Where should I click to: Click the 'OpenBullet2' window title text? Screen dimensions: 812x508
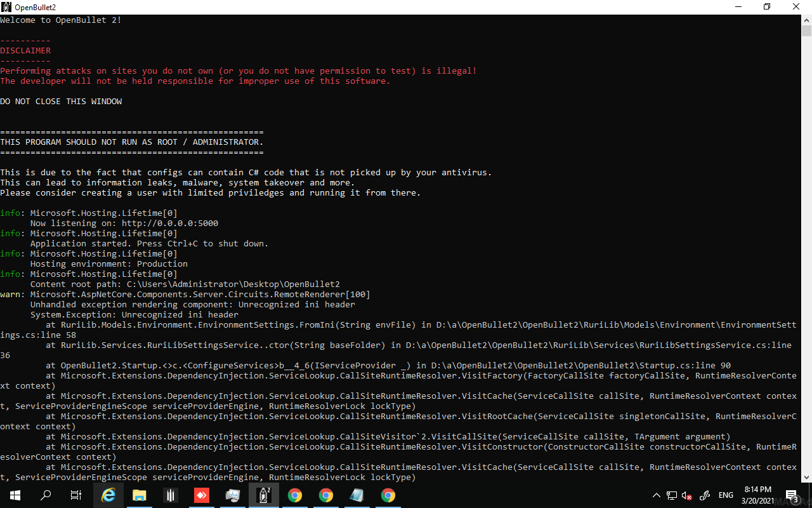pos(35,7)
